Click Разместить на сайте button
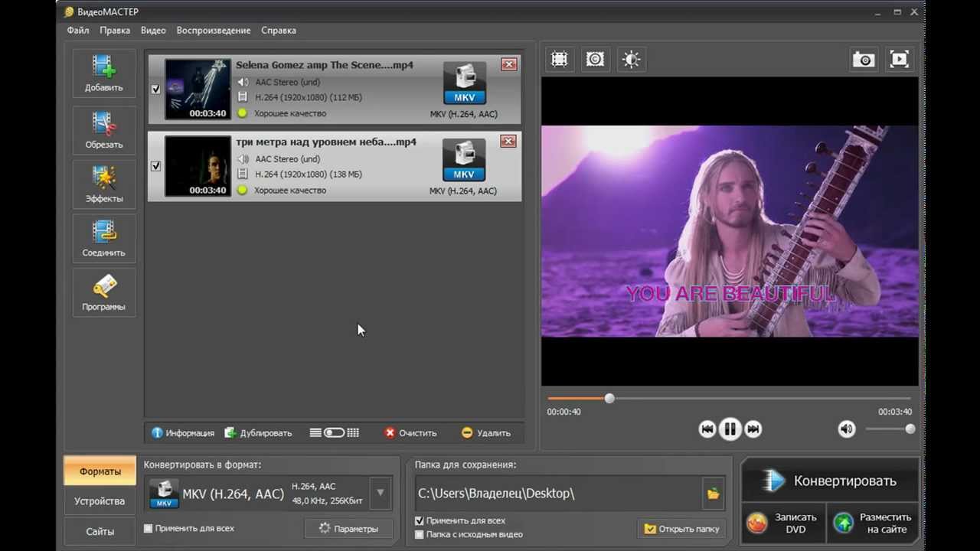This screenshot has height=551, width=980. click(874, 523)
